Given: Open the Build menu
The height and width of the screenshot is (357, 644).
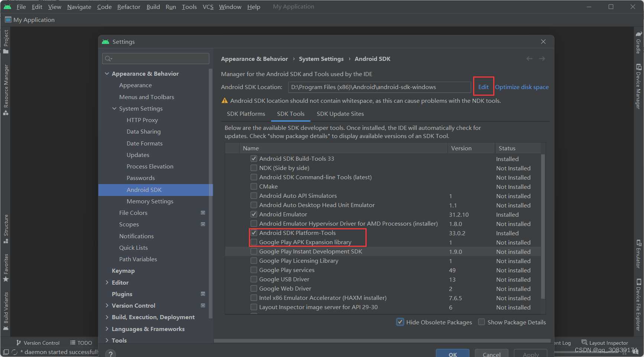Looking at the screenshot, I should (153, 7).
